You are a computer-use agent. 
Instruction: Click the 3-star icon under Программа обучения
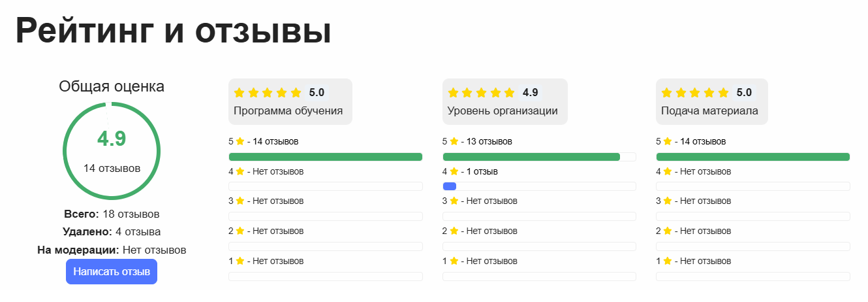pyautogui.click(x=240, y=201)
